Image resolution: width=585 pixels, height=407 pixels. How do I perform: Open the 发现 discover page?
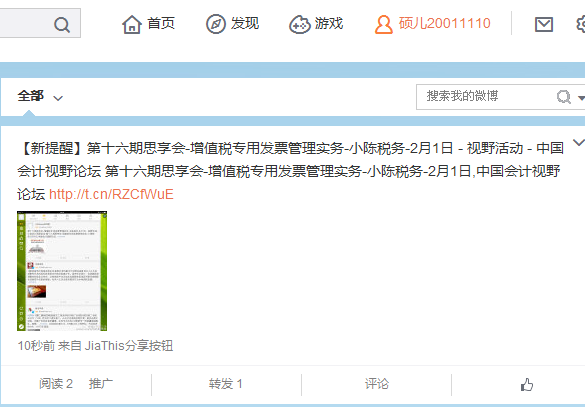[x=232, y=24]
